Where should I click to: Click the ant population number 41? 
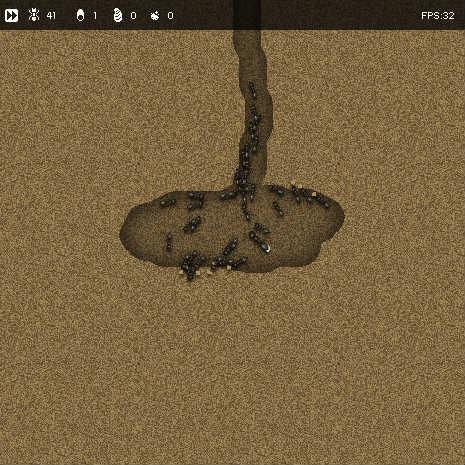click(51, 16)
